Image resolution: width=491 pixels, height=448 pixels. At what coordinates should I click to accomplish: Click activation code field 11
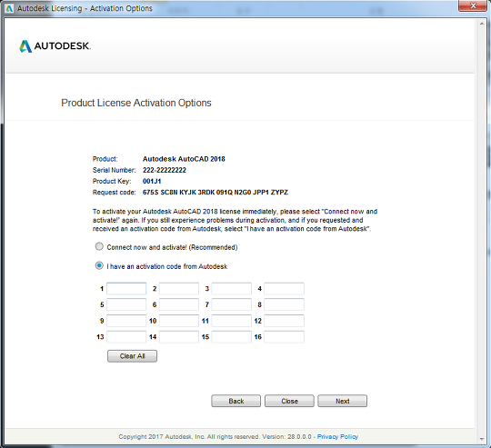[x=232, y=321]
